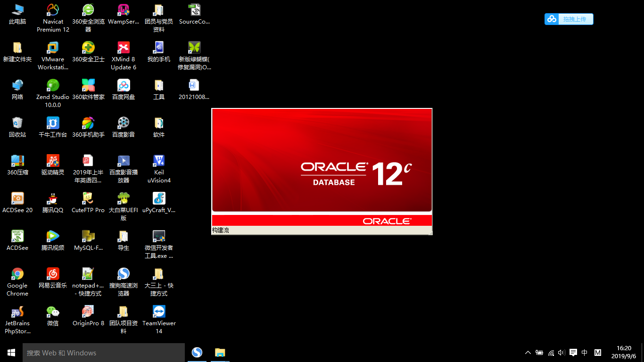Image resolution: width=644 pixels, height=362 pixels.
Task: Open the 360软件管家 shortcut
Action: point(88,90)
